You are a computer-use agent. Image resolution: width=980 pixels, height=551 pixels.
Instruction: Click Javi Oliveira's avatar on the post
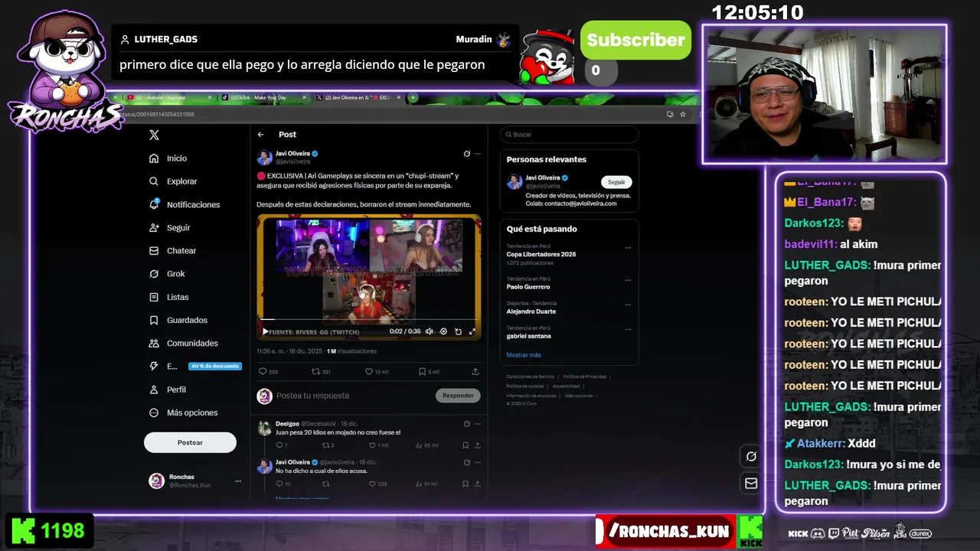tap(264, 158)
